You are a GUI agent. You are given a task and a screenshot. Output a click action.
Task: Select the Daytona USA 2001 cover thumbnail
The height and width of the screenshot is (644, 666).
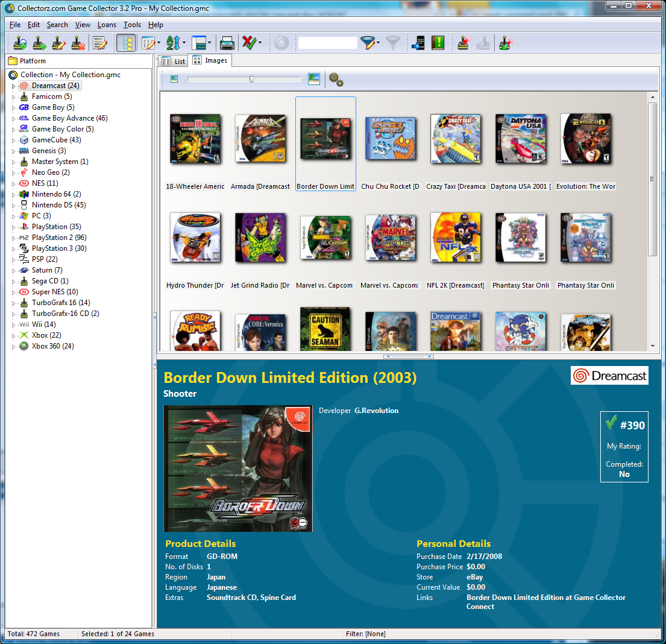(521, 139)
